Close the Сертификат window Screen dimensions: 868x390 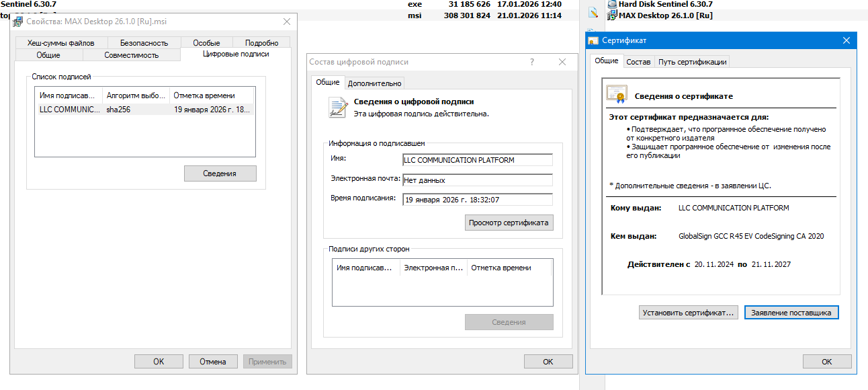tap(847, 41)
